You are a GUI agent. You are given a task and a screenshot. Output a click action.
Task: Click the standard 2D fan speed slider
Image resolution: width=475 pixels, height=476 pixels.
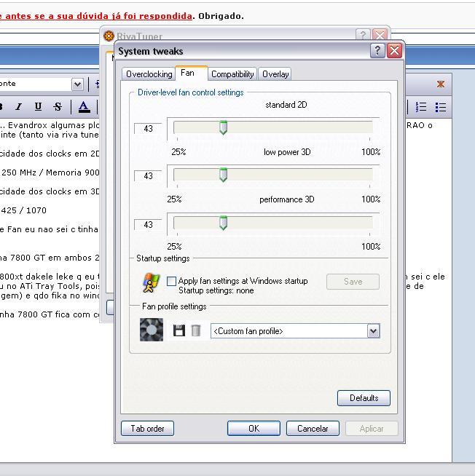[x=224, y=127]
